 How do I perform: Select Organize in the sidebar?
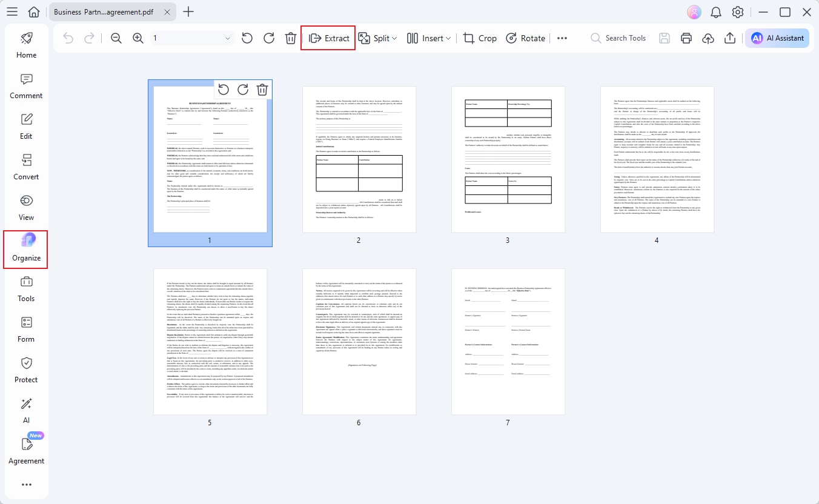click(x=26, y=249)
